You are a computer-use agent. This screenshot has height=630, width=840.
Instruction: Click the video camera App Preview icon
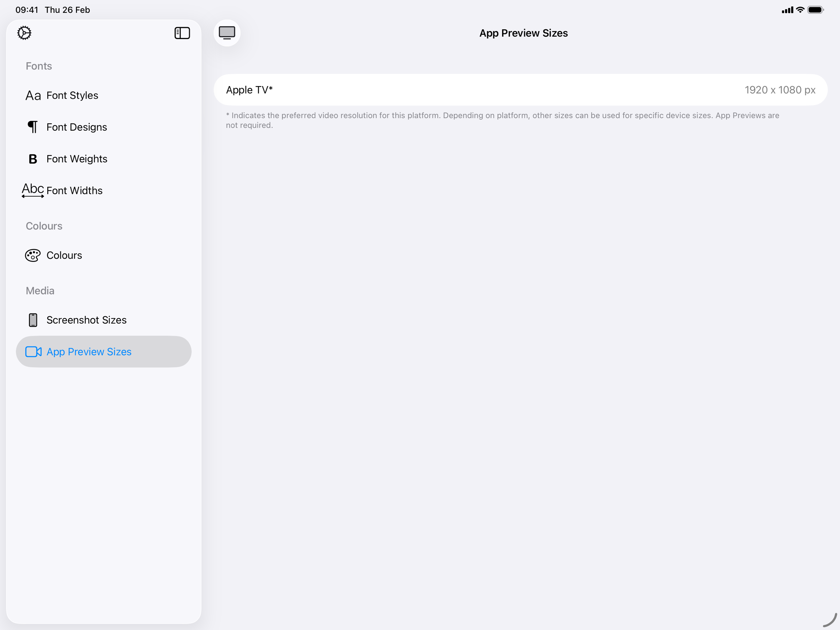pyautogui.click(x=33, y=352)
